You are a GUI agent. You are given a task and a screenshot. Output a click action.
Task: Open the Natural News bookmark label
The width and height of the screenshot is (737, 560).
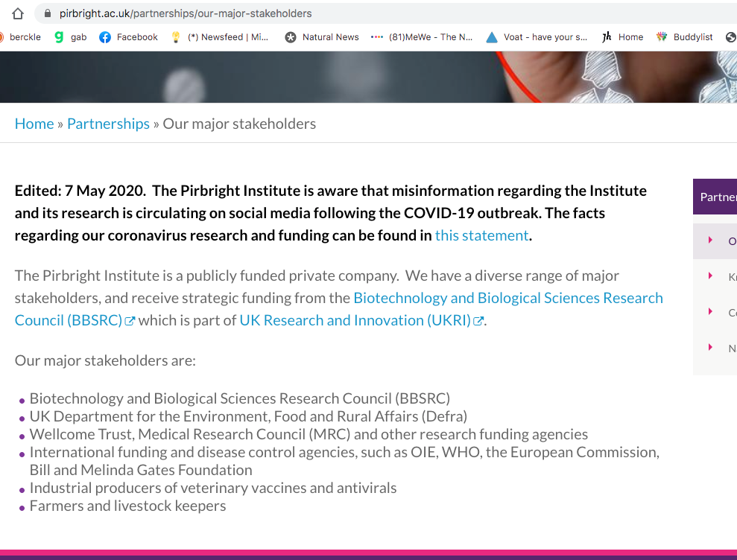pyautogui.click(x=330, y=37)
